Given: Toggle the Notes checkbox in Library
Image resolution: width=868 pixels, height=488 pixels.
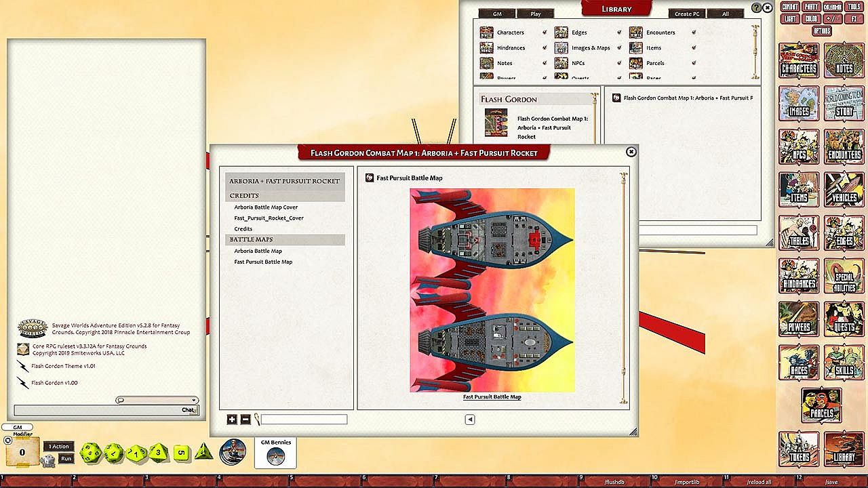Looking at the screenshot, I should pos(545,63).
